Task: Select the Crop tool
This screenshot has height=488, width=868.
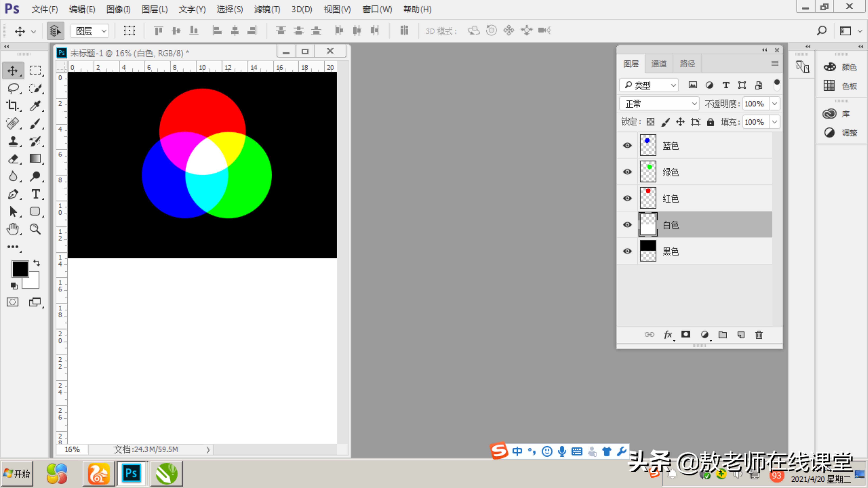Action: 13,106
